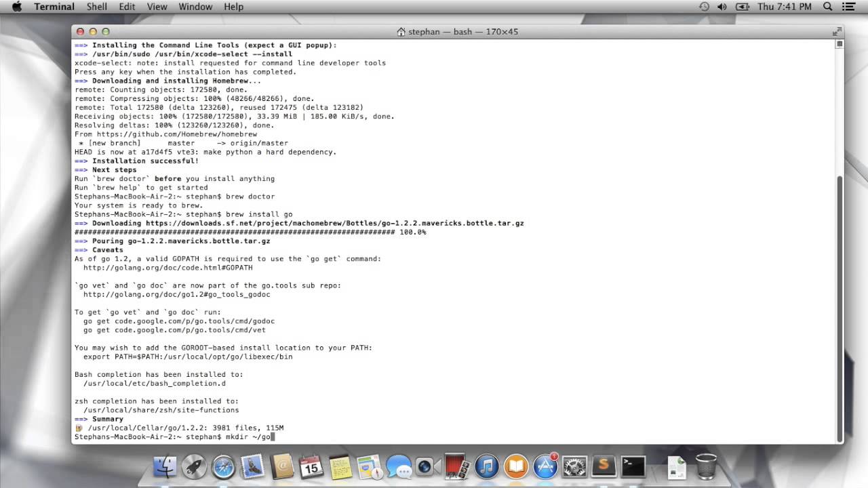Screen dimensions: 868x488
Task: Open the Edit menu
Action: [x=127, y=7]
